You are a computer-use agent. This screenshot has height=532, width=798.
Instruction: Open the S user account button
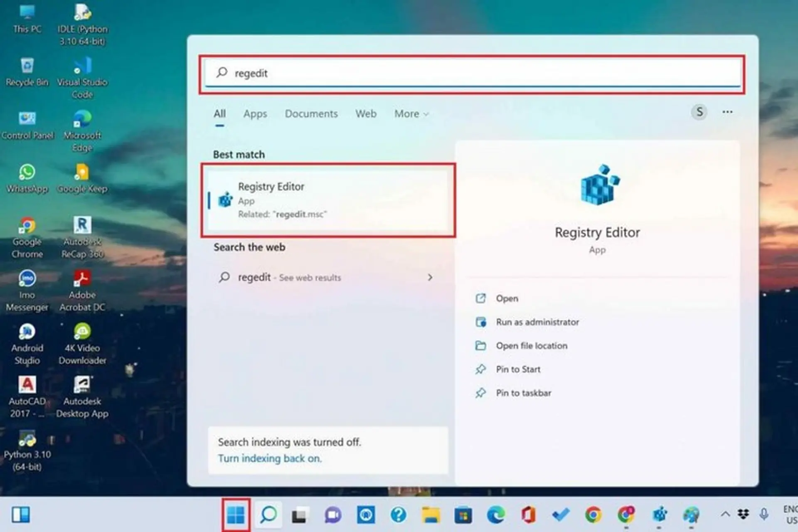[699, 112]
